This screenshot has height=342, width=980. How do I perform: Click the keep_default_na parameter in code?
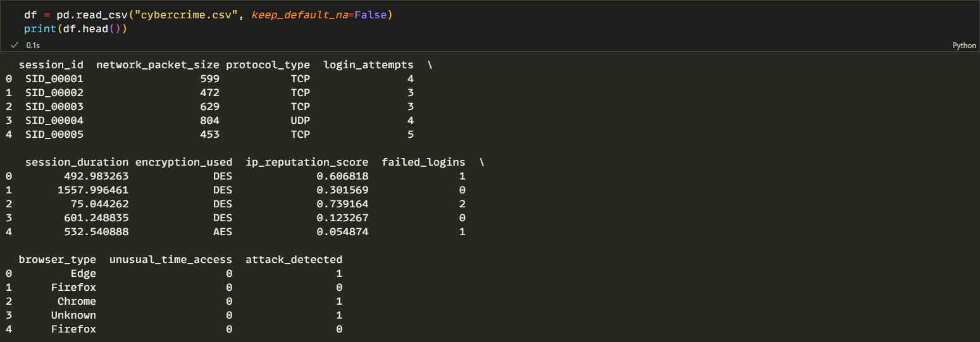coord(299,15)
